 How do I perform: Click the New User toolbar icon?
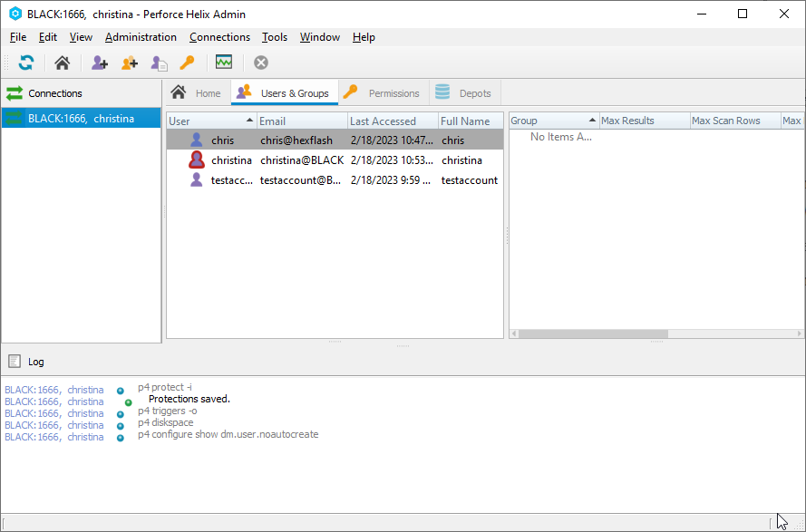click(99, 63)
